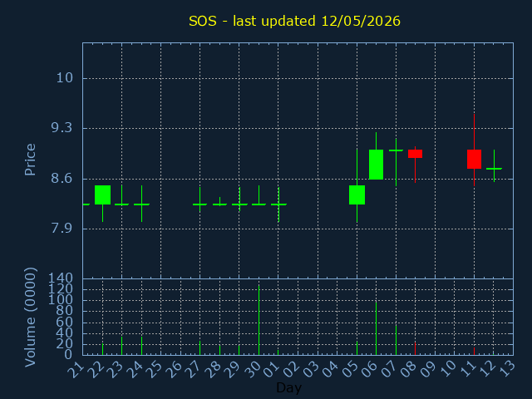Click the red volume bar for day 08
Screen dimensions: 532x399
tap(415, 349)
